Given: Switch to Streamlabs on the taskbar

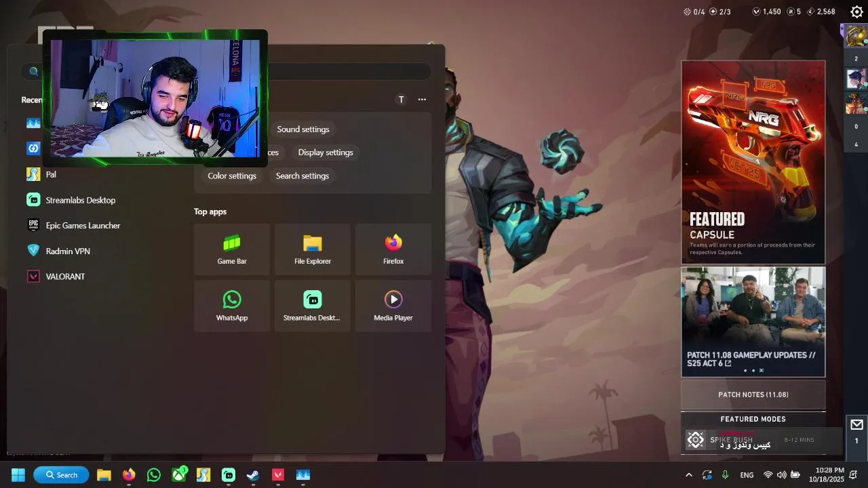Looking at the screenshot, I should pos(229,475).
